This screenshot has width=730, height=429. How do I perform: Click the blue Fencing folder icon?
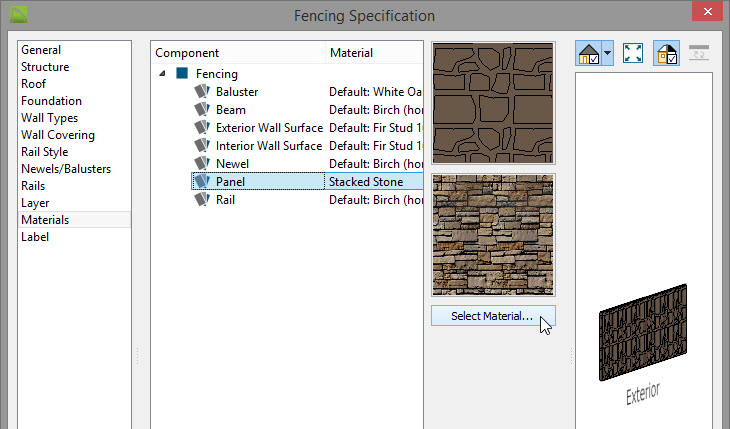point(182,73)
